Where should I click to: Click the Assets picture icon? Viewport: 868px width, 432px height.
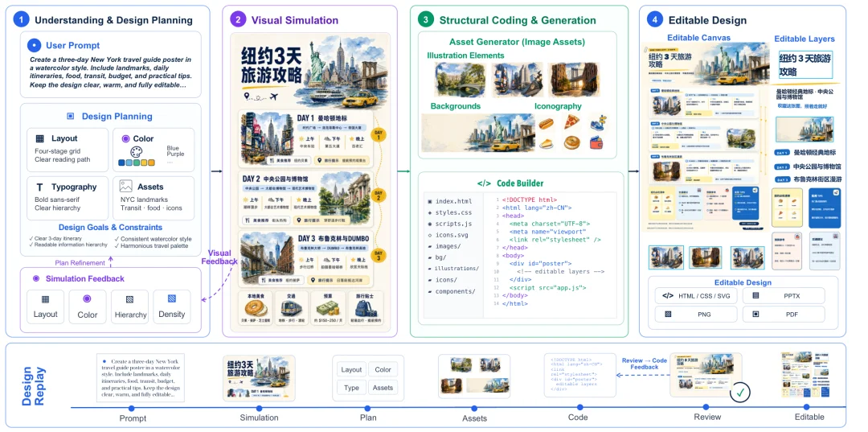(x=125, y=187)
